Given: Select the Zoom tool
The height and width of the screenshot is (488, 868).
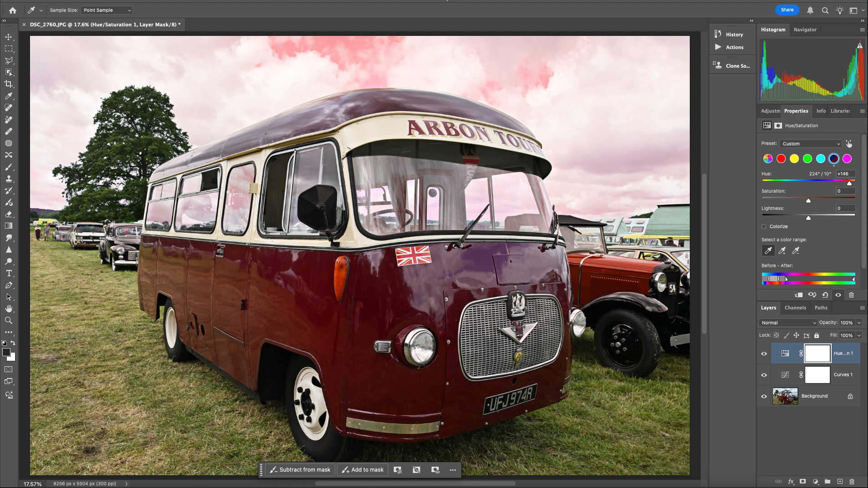Looking at the screenshot, I should [8, 320].
